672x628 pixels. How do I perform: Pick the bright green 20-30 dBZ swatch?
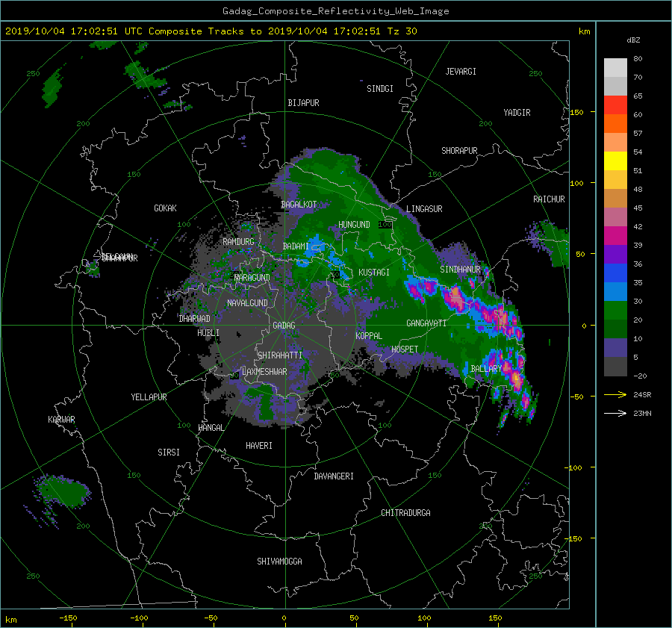615,310
